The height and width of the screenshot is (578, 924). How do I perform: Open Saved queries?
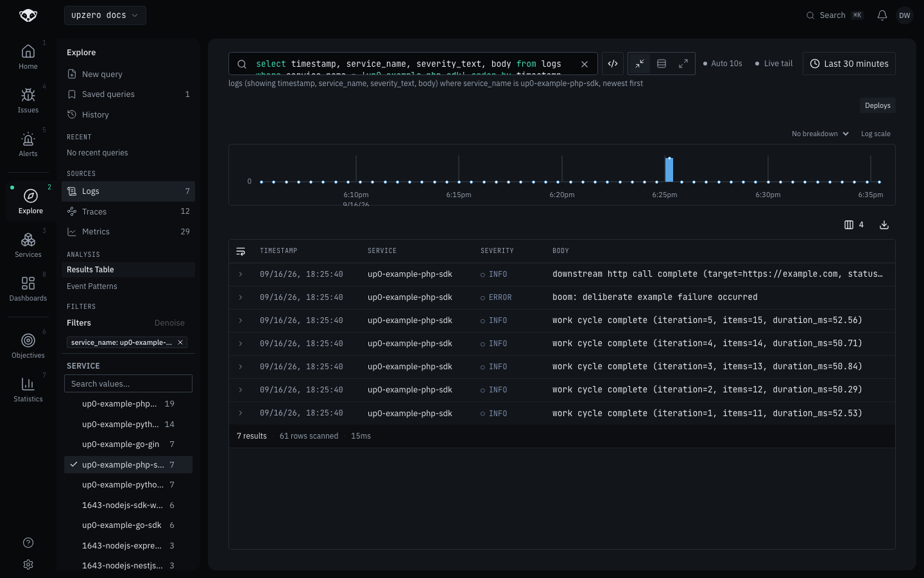[x=128, y=94]
